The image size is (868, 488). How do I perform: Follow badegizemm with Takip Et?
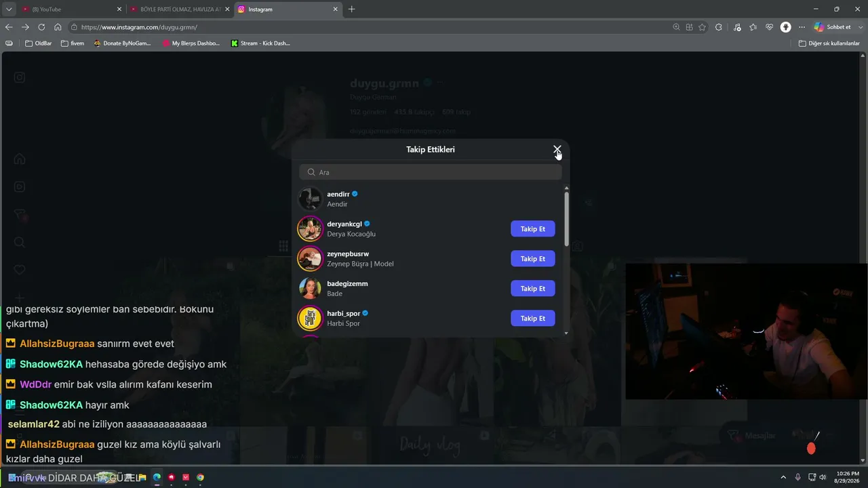532,289
